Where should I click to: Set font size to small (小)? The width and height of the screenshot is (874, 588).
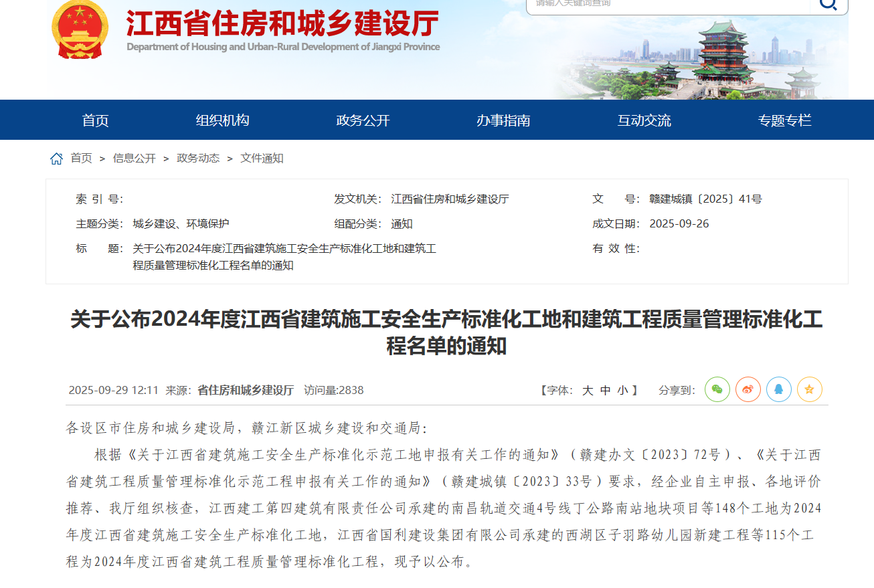622,390
